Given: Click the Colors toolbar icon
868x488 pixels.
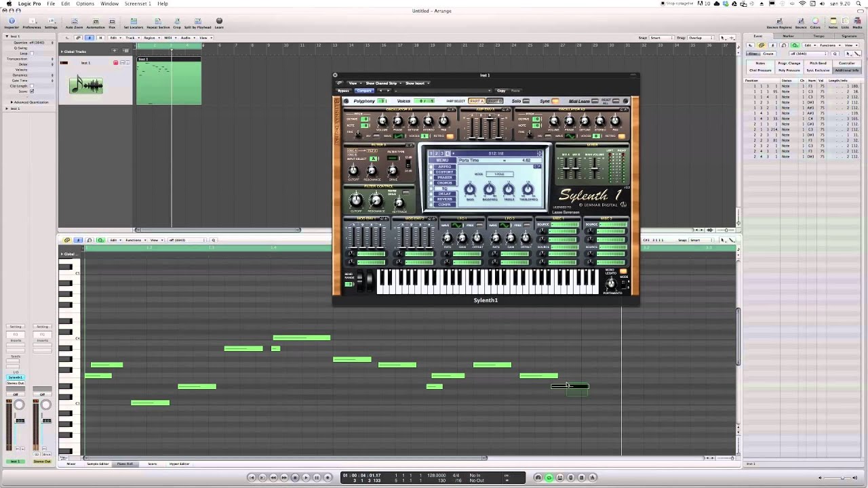Looking at the screenshot, I should tap(815, 23).
